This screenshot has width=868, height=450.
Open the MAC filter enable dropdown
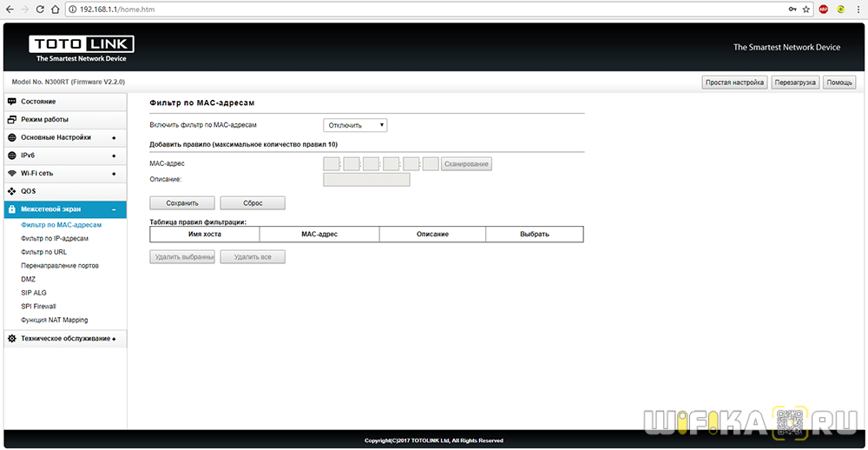[x=355, y=125]
